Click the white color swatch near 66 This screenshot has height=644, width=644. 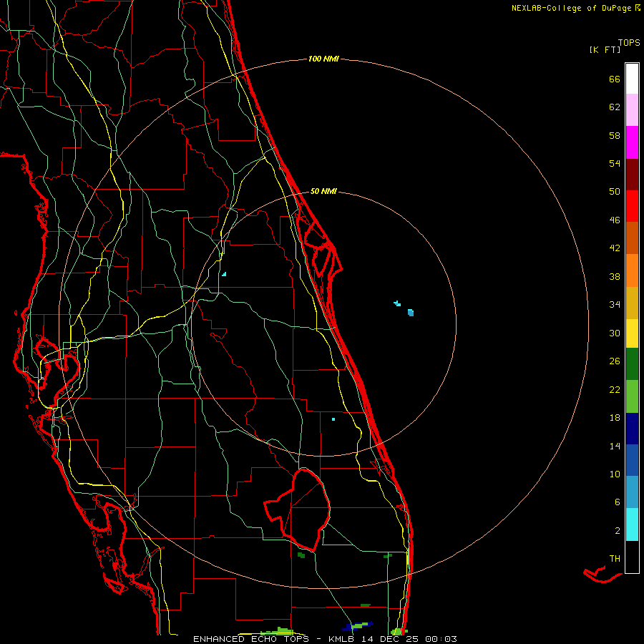(x=632, y=79)
